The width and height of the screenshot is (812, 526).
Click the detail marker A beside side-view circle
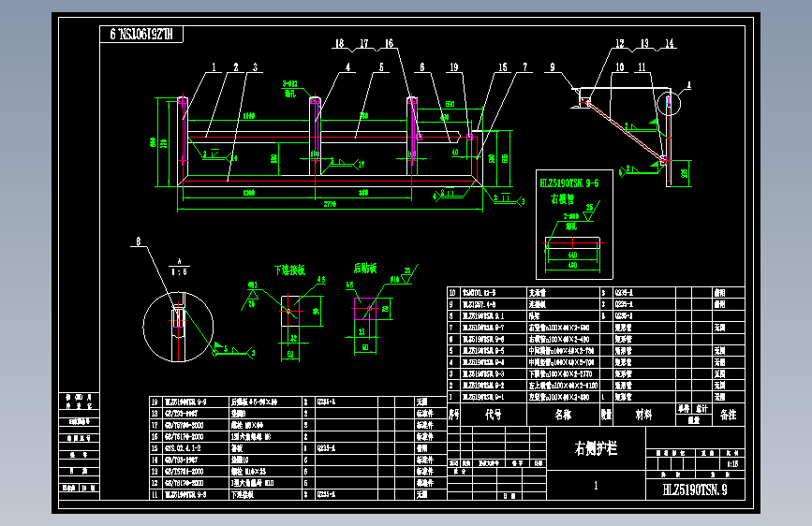coord(688,84)
